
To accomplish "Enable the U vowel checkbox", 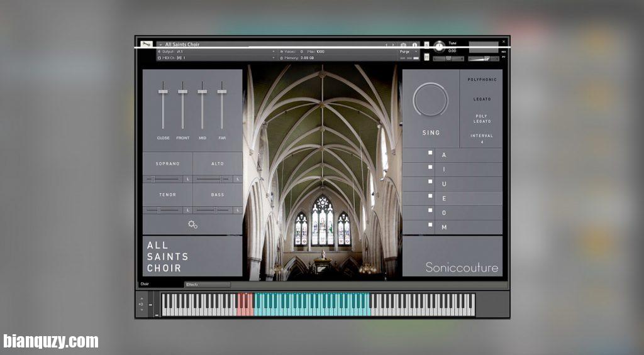I will click(430, 182).
